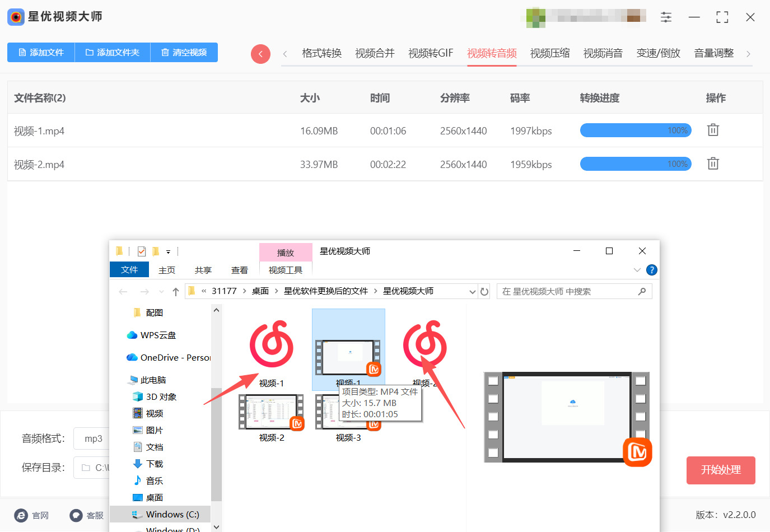Delete 视频-1.mp4 with its trash icon
770x532 pixels.
click(x=713, y=130)
